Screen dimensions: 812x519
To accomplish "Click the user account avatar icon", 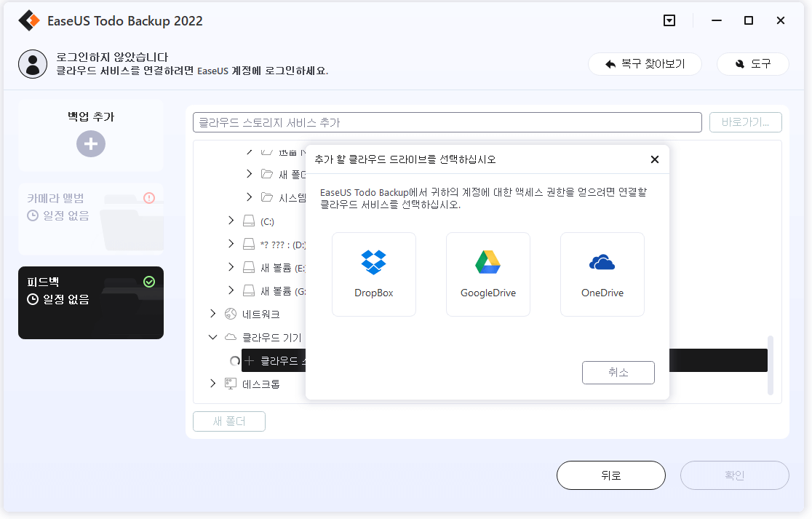I will (x=32, y=63).
